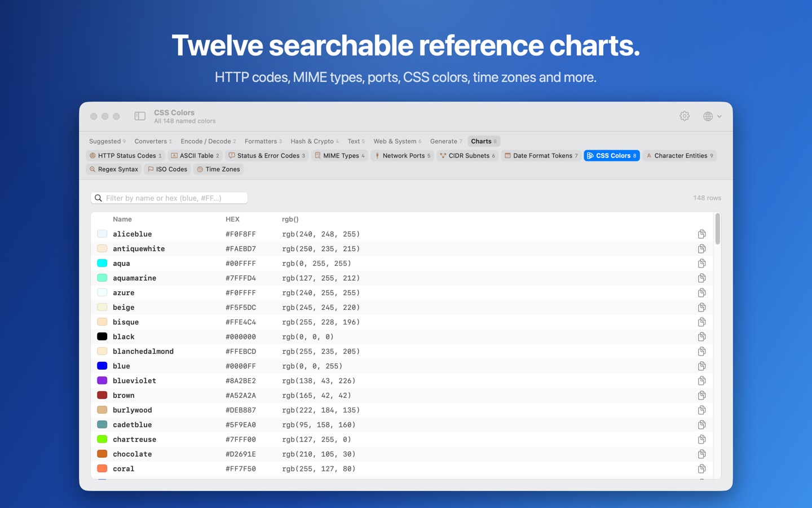The height and width of the screenshot is (508, 812).
Task: Show the CIDR Subnets chart
Action: [467, 156]
